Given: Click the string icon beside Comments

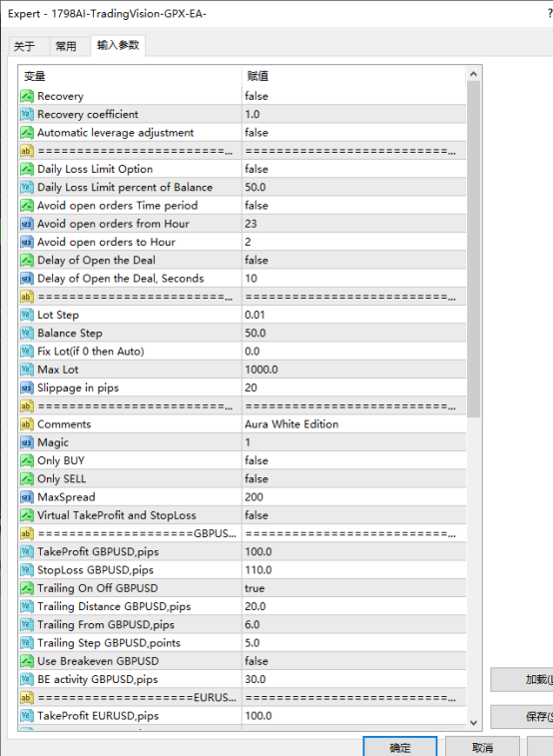Looking at the screenshot, I should point(27,424).
